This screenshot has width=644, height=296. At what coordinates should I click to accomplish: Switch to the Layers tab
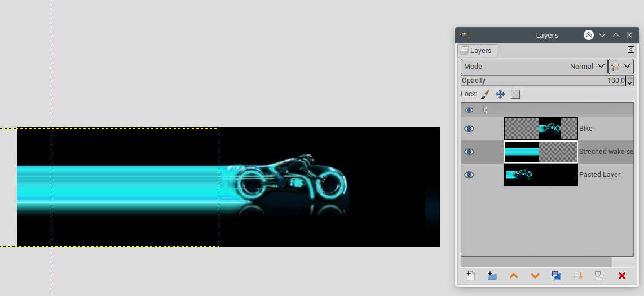click(x=477, y=51)
